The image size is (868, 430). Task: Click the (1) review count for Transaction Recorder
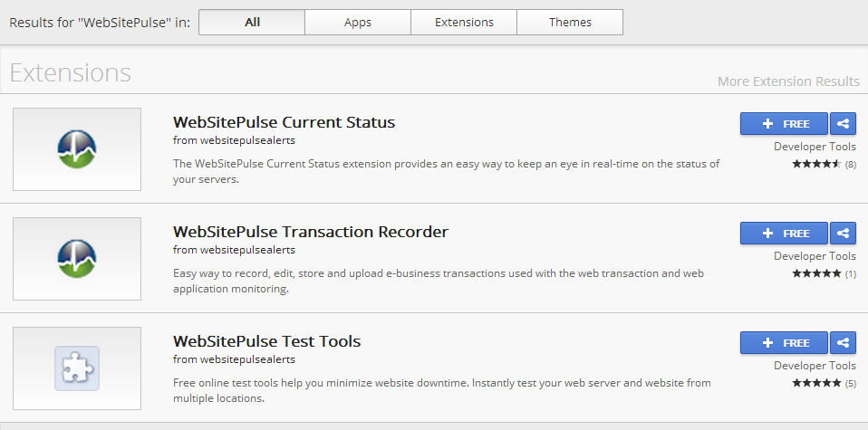click(850, 274)
